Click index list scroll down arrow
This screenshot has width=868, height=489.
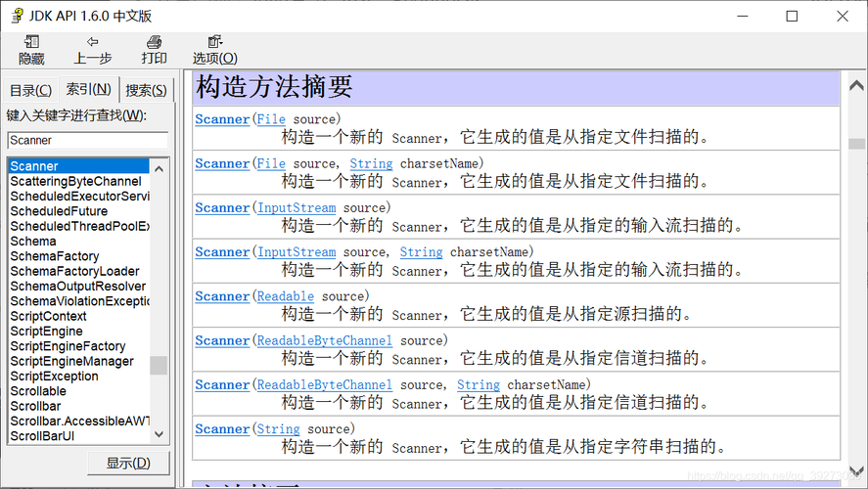pos(159,434)
